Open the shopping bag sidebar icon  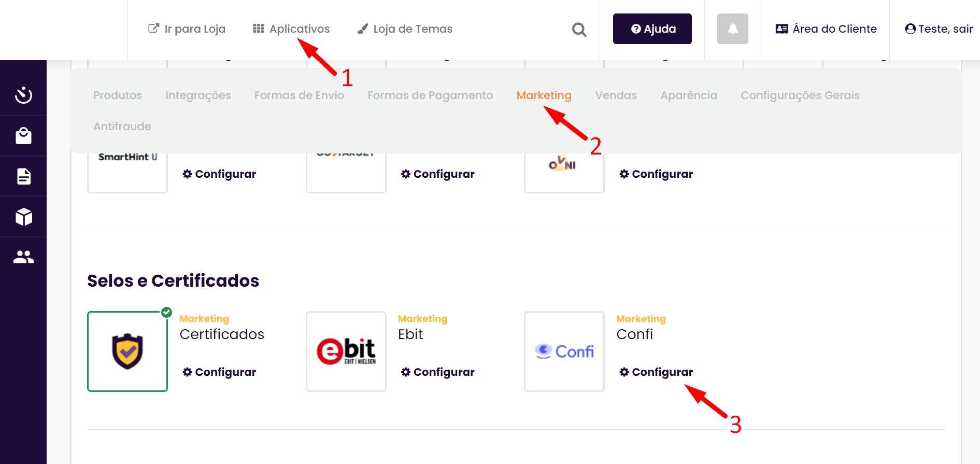[23, 135]
